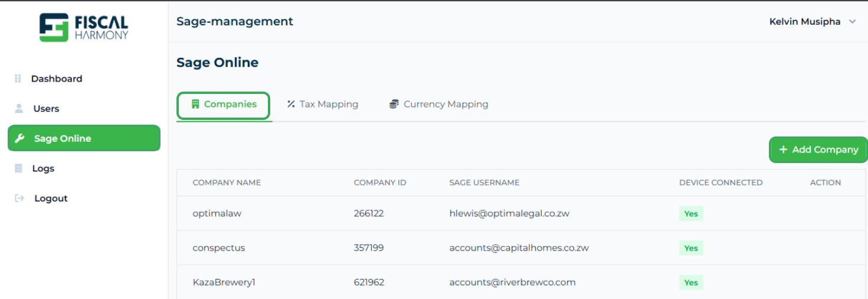Click the Sage Online page heading
The width and height of the screenshot is (868, 299).
[x=217, y=63]
